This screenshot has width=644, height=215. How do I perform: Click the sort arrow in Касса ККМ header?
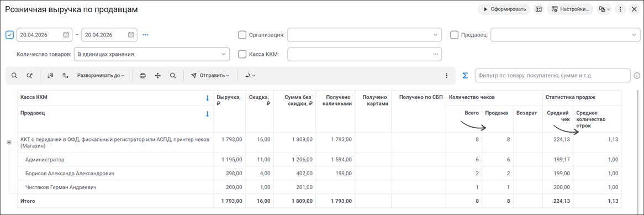tap(208, 98)
